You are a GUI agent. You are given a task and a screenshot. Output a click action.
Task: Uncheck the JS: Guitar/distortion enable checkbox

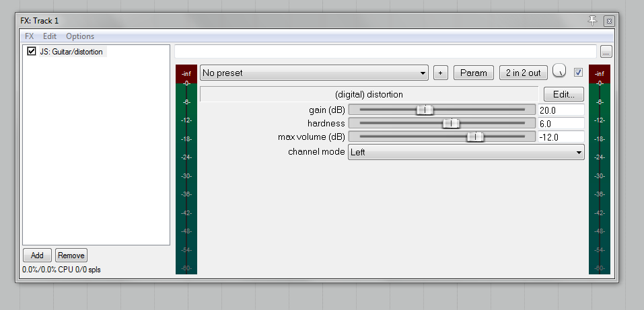(31, 51)
